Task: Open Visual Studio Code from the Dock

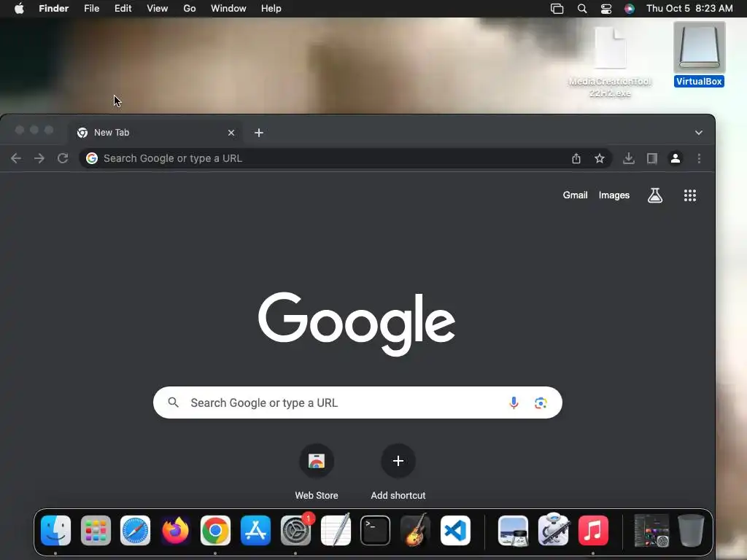Action: (455, 531)
